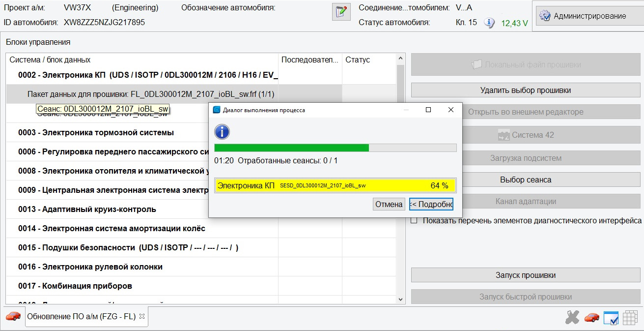Select the yellow Электроника КП 64 % session row
644x331 pixels.
tap(336, 185)
